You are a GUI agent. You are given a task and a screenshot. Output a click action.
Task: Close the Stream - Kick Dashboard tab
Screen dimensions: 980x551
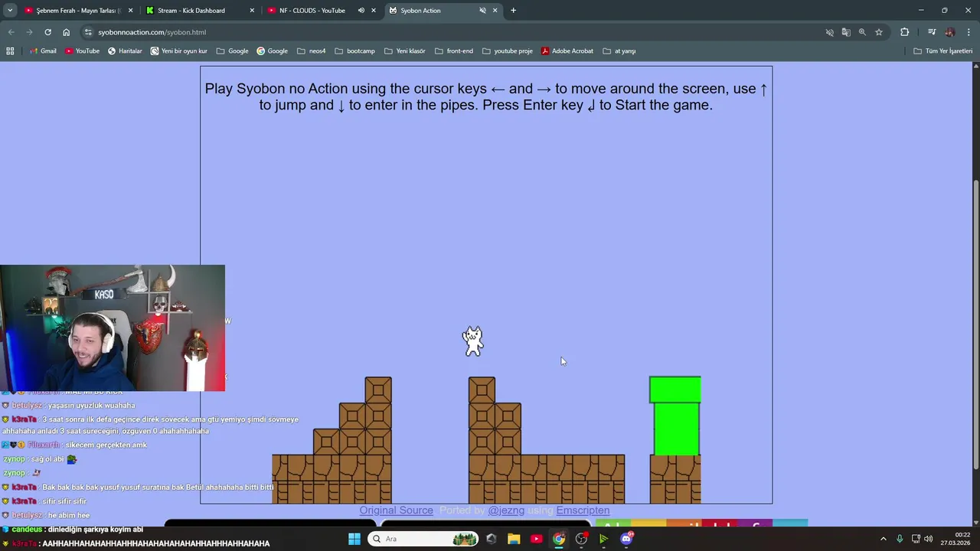[x=252, y=11]
